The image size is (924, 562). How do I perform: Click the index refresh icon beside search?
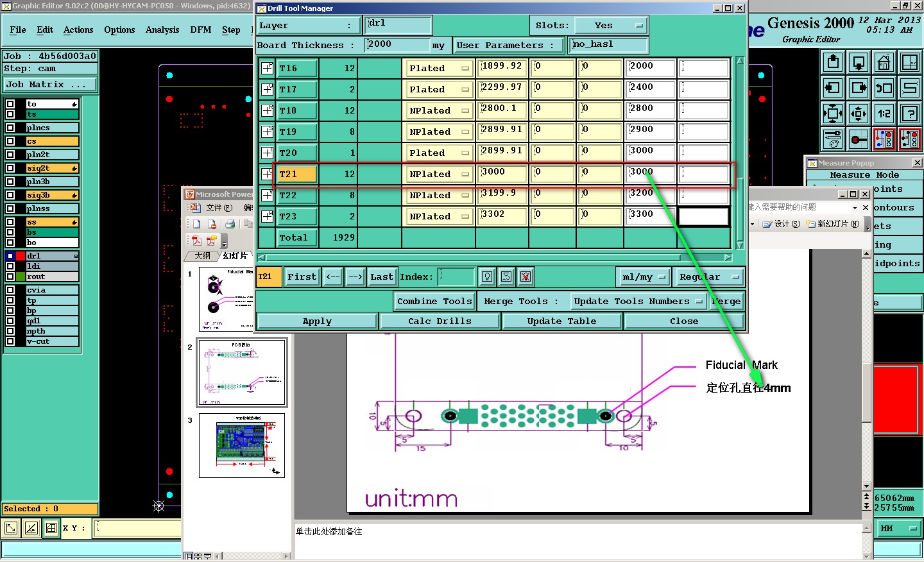click(x=506, y=277)
